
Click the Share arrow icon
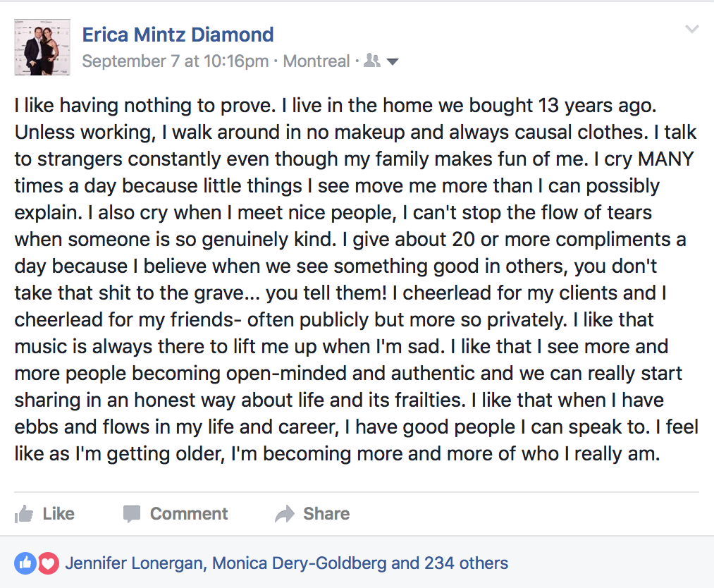coord(285,514)
